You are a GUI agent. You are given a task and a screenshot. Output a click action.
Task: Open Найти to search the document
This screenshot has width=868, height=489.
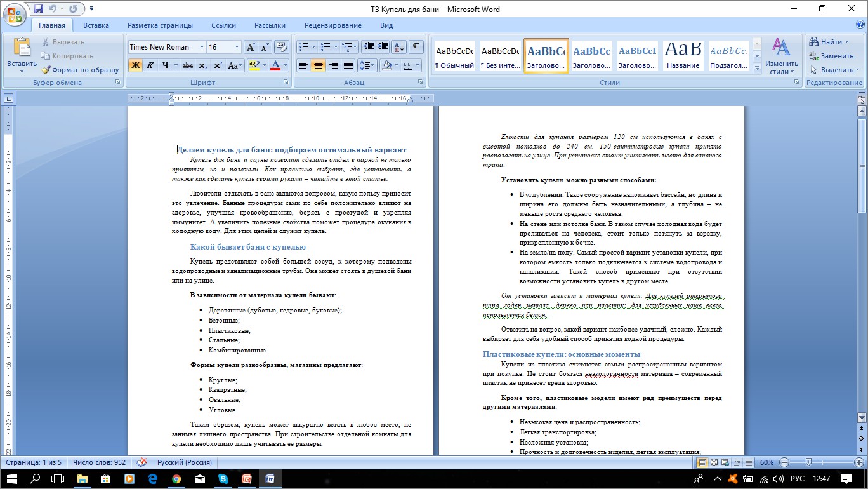point(826,42)
